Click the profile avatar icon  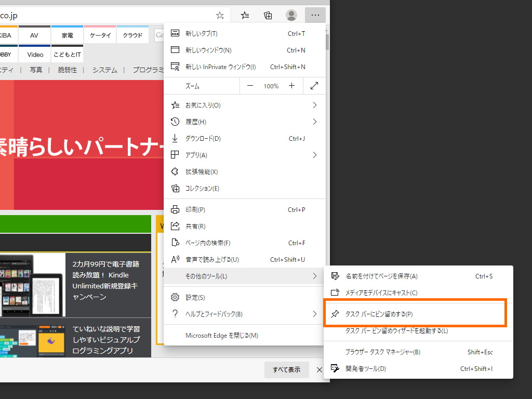[x=291, y=15]
